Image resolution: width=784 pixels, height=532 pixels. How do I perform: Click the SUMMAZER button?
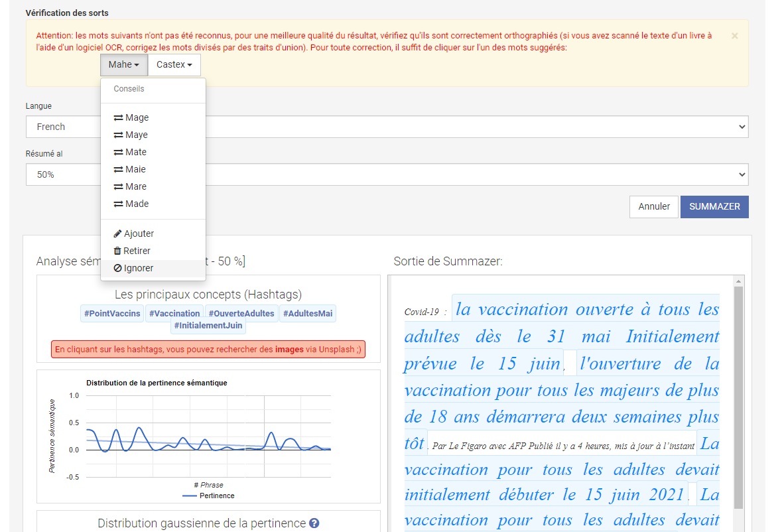click(x=714, y=207)
